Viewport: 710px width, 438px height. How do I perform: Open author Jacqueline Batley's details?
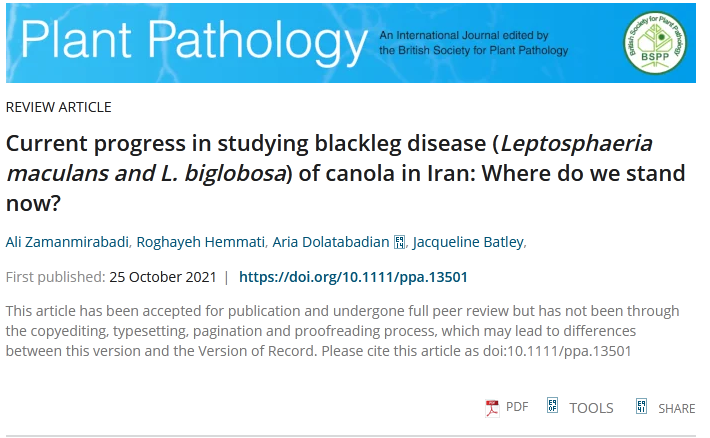click(468, 242)
